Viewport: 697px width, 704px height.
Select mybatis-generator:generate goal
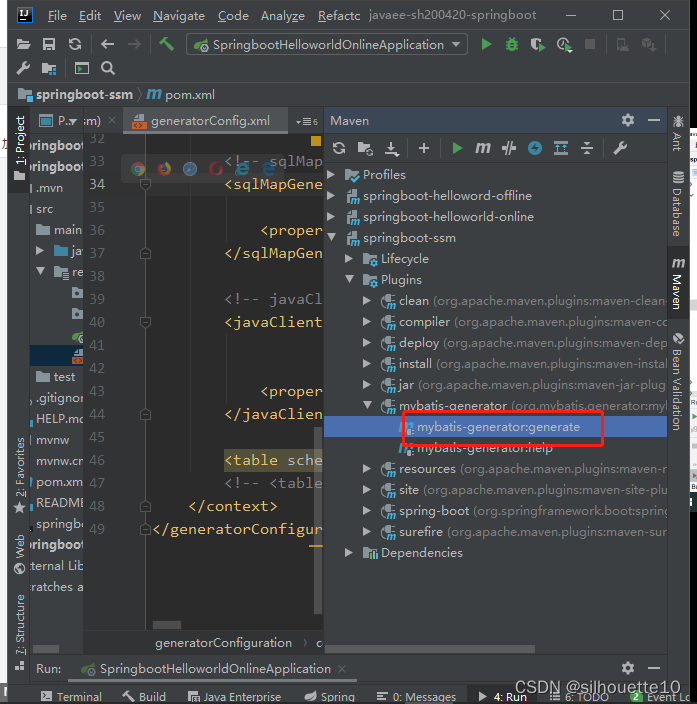click(x=496, y=427)
